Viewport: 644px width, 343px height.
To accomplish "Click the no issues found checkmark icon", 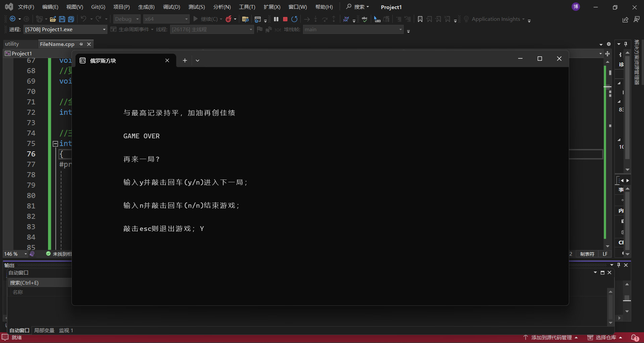I will 48,254.
